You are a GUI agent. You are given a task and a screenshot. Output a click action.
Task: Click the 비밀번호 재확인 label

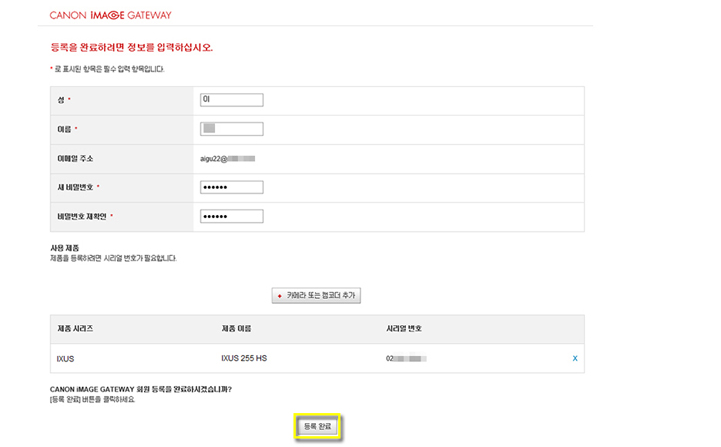coord(82,216)
